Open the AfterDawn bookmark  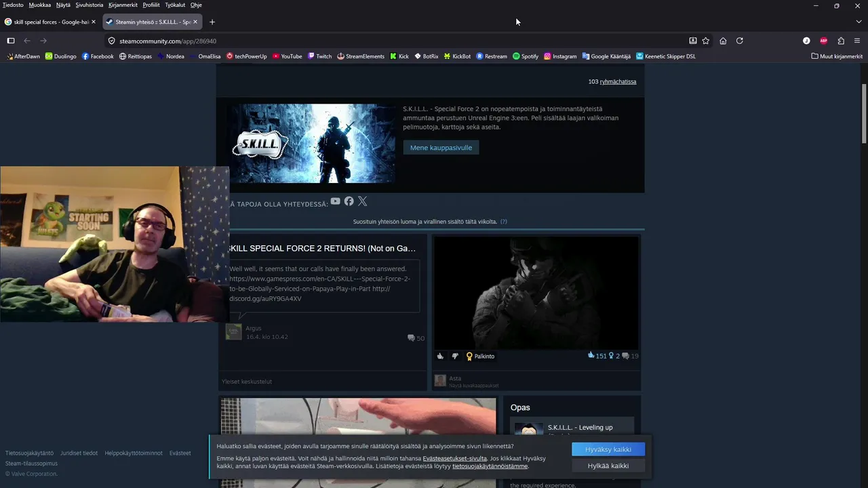[x=23, y=56]
